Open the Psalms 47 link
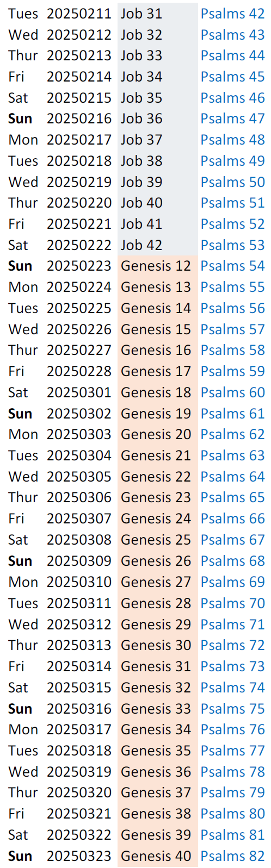 232,118
